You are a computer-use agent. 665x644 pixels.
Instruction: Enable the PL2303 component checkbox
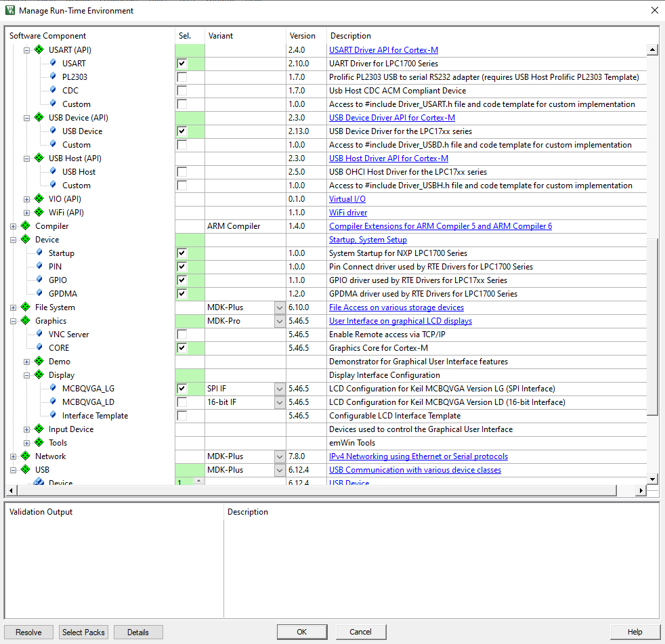click(x=181, y=77)
